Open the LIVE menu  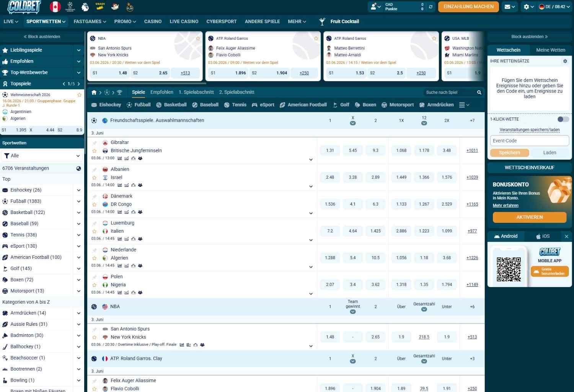11,21
